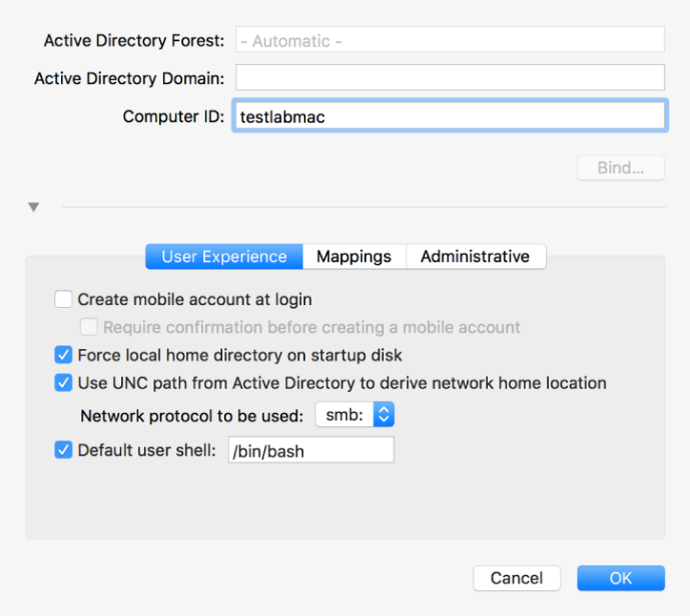Click Require confirmation before creating mobile account checkbox
690x616 pixels.
coord(90,328)
